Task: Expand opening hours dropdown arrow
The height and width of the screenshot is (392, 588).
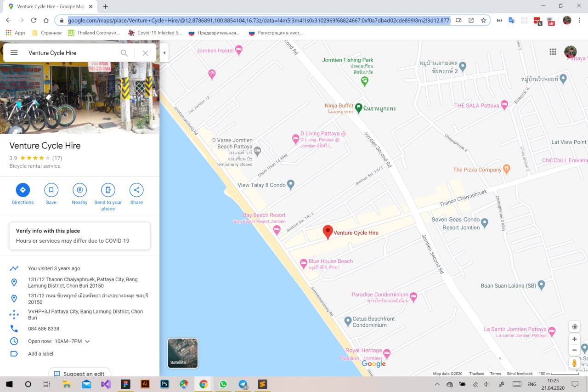Action: 87,341
